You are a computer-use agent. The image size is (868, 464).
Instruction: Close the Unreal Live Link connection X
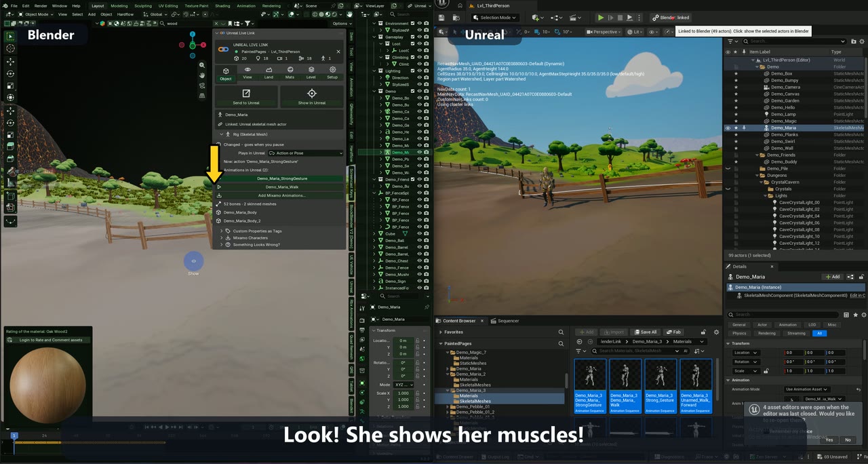pyautogui.click(x=339, y=50)
